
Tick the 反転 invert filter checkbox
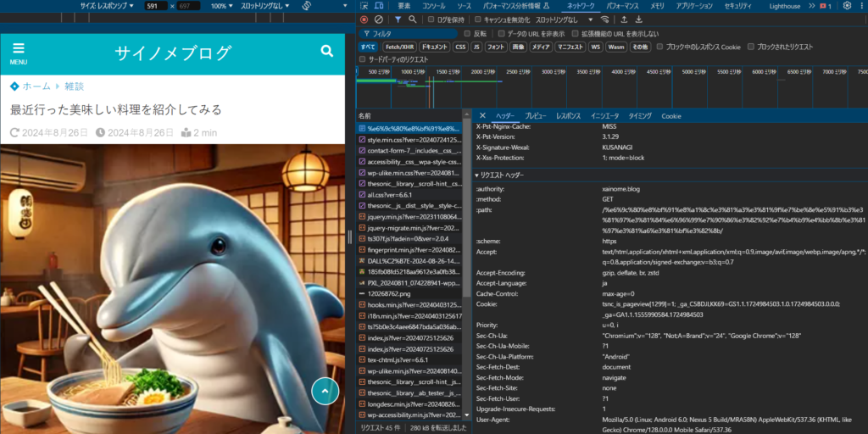click(x=467, y=34)
